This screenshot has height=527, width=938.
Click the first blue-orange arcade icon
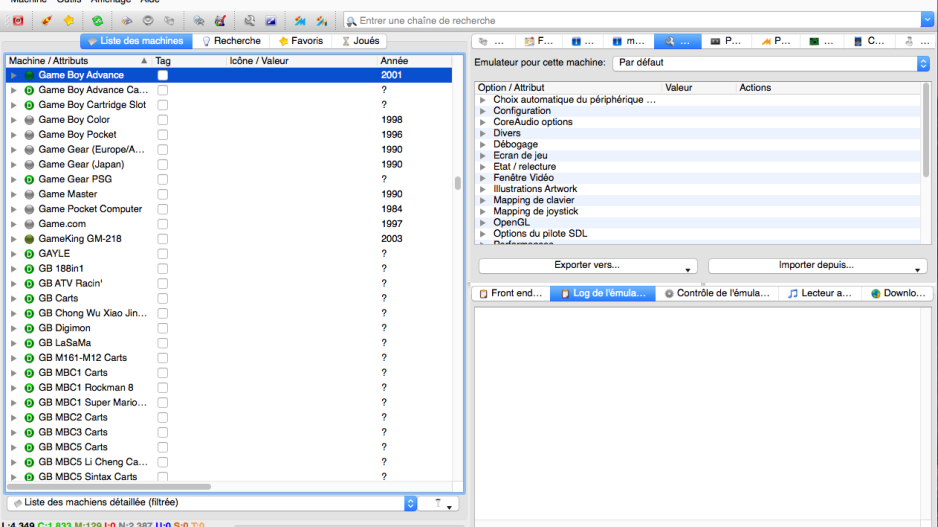click(300, 21)
